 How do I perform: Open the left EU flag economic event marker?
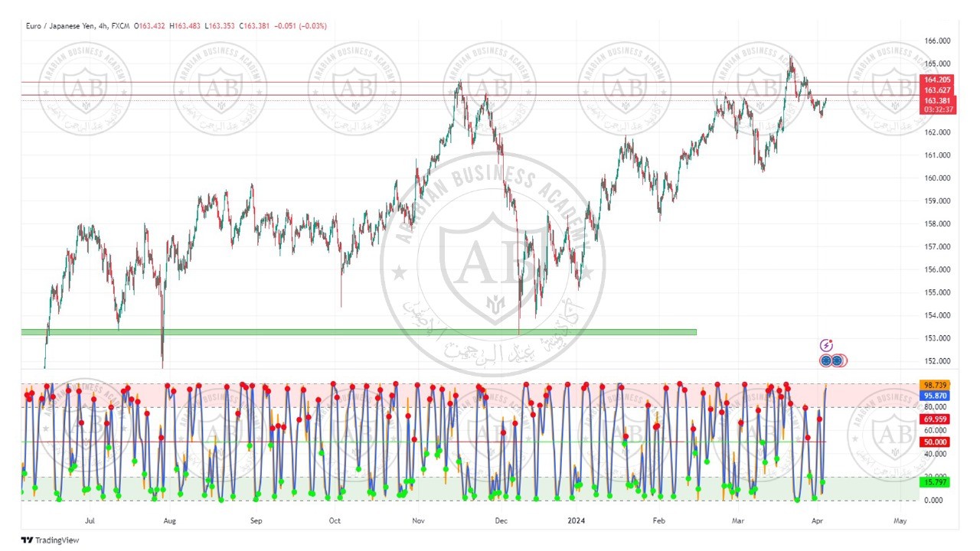pyautogui.click(x=826, y=360)
